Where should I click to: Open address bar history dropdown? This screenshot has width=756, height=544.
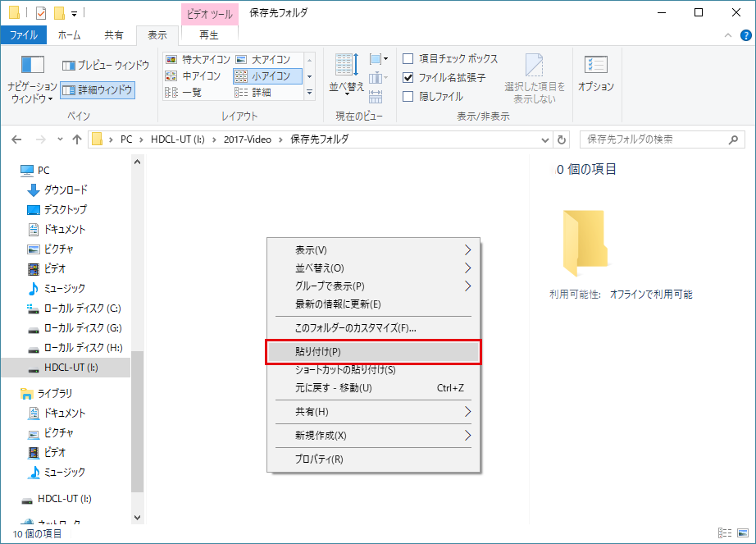(544, 139)
